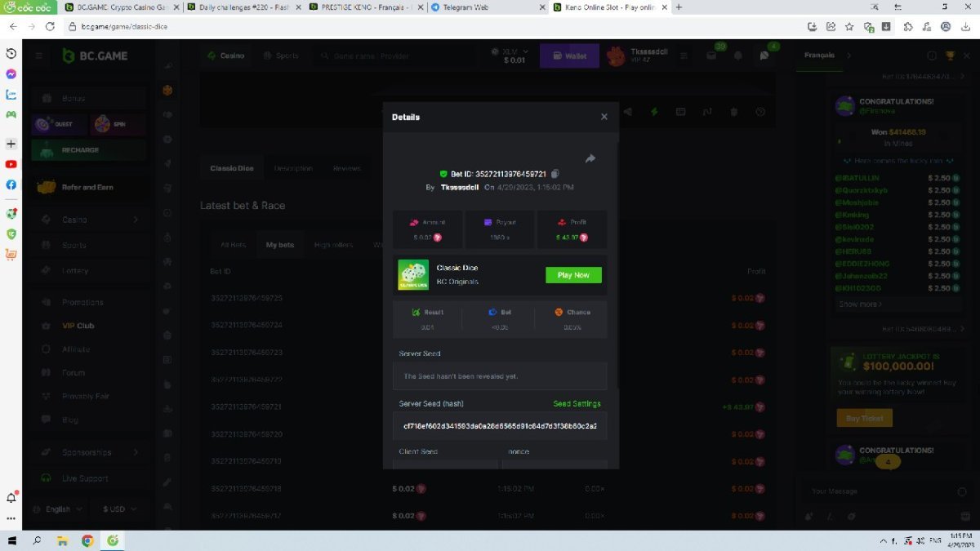The image size is (980, 551).
Task: Click the share arrow icon in Details
Action: pyautogui.click(x=590, y=158)
